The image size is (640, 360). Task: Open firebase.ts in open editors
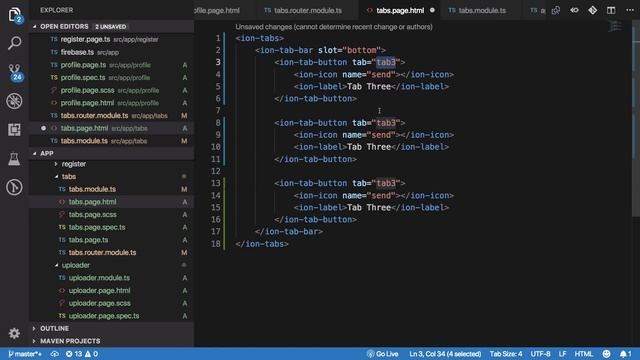[112, 52]
